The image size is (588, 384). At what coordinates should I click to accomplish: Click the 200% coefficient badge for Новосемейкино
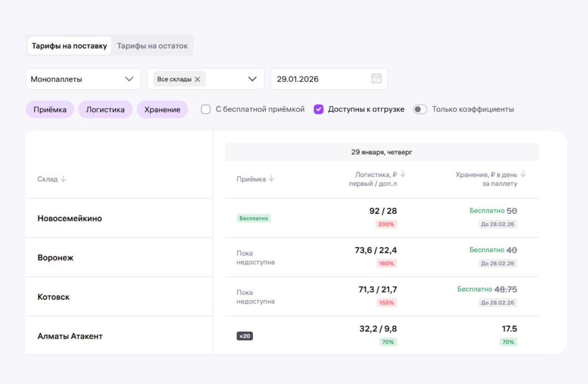tap(386, 224)
